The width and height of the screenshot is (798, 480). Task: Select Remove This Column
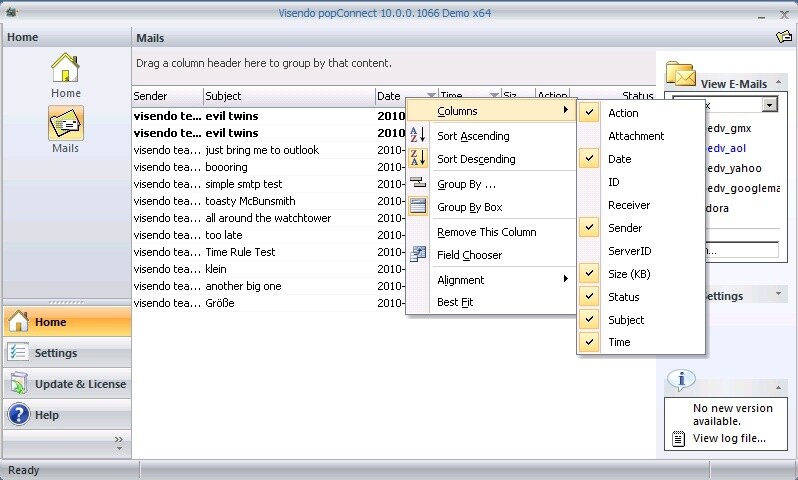click(487, 232)
